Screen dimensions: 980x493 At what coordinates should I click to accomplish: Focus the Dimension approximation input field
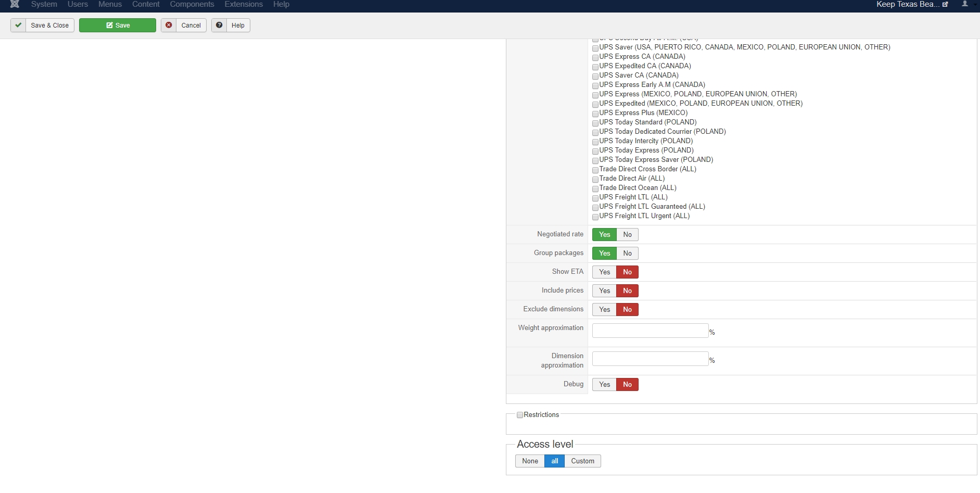pyautogui.click(x=651, y=359)
